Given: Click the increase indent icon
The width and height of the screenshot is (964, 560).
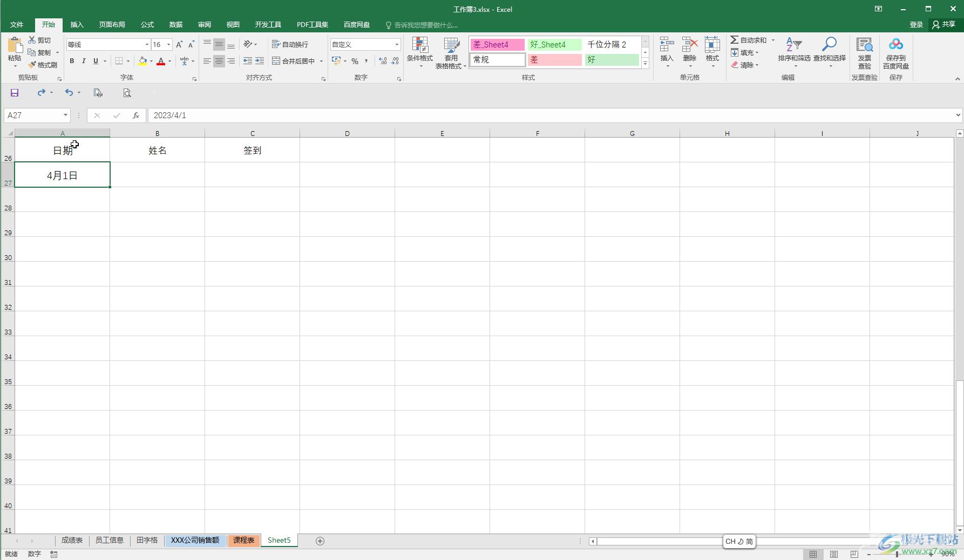Looking at the screenshot, I should coord(260,61).
